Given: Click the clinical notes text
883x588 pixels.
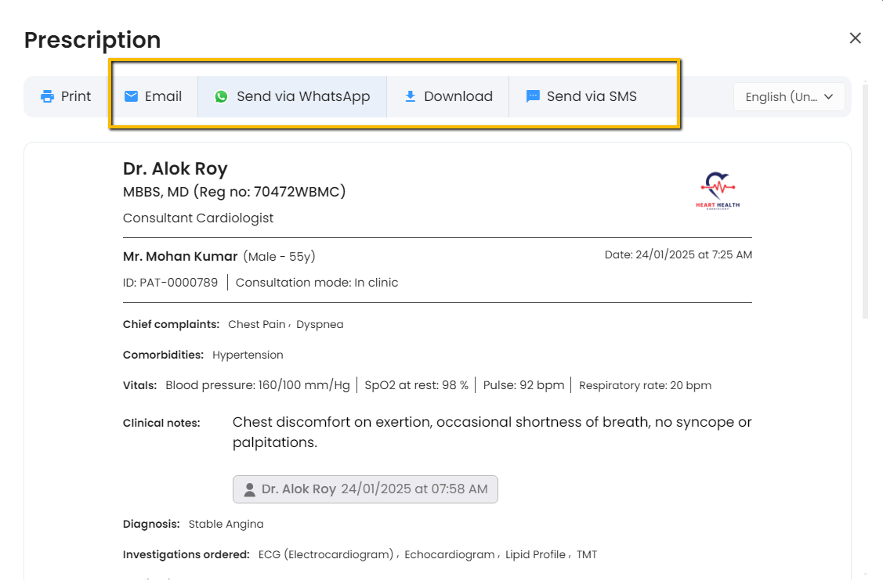Looking at the screenshot, I should pos(491,432).
